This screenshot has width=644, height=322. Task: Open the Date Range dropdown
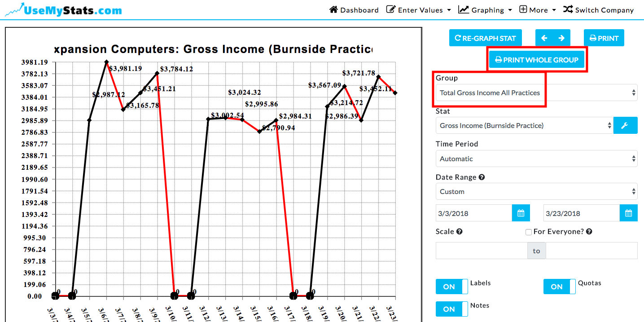click(x=536, y=191)
